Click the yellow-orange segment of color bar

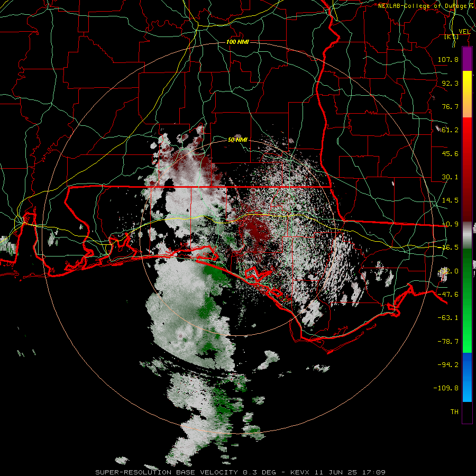(467, 94)
